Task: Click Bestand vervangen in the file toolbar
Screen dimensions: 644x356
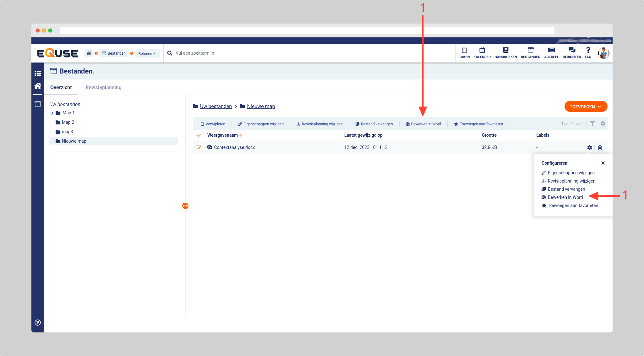Action: (374, 124)
